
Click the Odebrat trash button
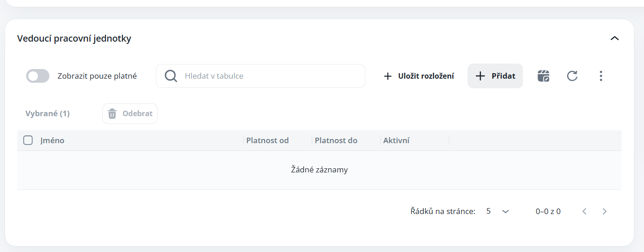point(130,114)
